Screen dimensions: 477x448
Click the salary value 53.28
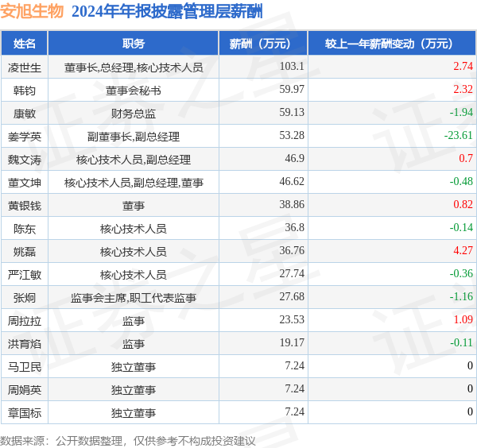(292, 136)
